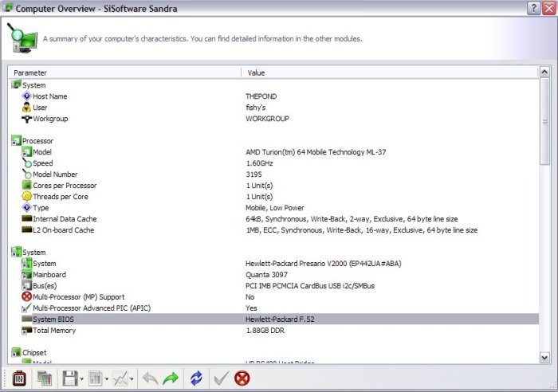The height and width of the screenshot is (392, 558).
Task: Click the THEPOND host name value
Action: pos(261,96)
